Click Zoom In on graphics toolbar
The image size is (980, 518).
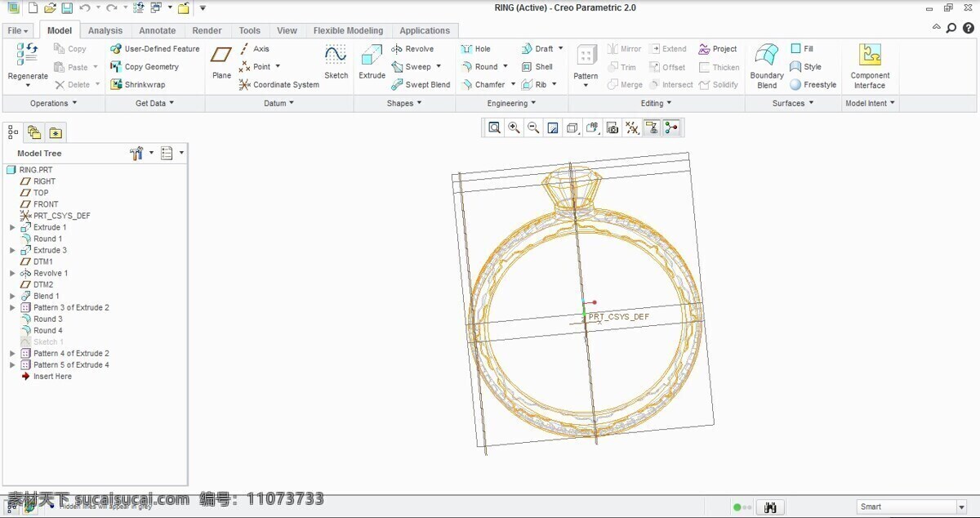tap(514, 127)
